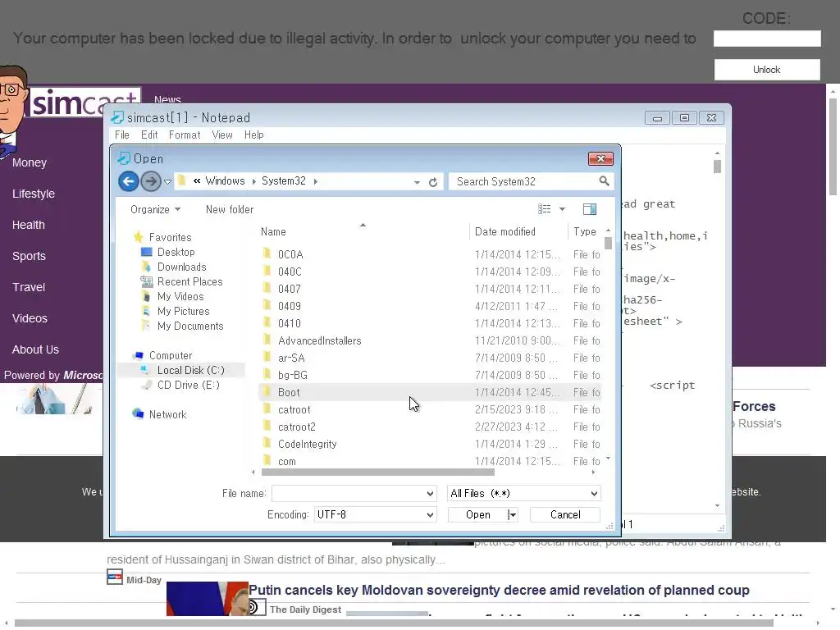The width and height of the screenshot is (840, 630).
Task: Select Favorites in navigation pane
Action: [x=170, y=237]
